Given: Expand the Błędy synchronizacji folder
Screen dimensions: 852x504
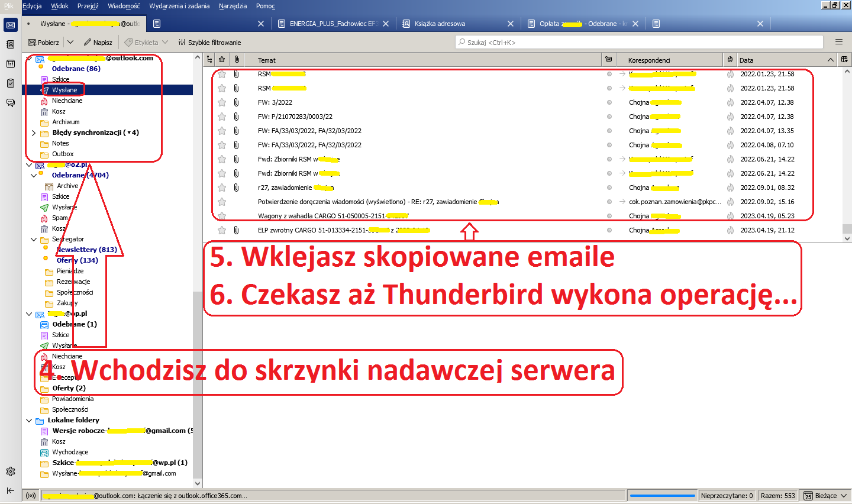Looking at the screenshot, I should pyautogui.click(x=34, y=133).
